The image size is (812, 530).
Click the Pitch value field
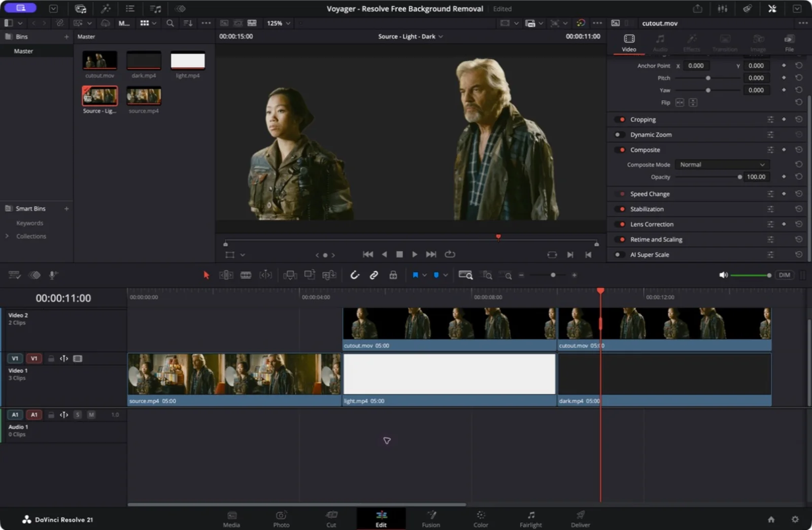pos(756,78)
